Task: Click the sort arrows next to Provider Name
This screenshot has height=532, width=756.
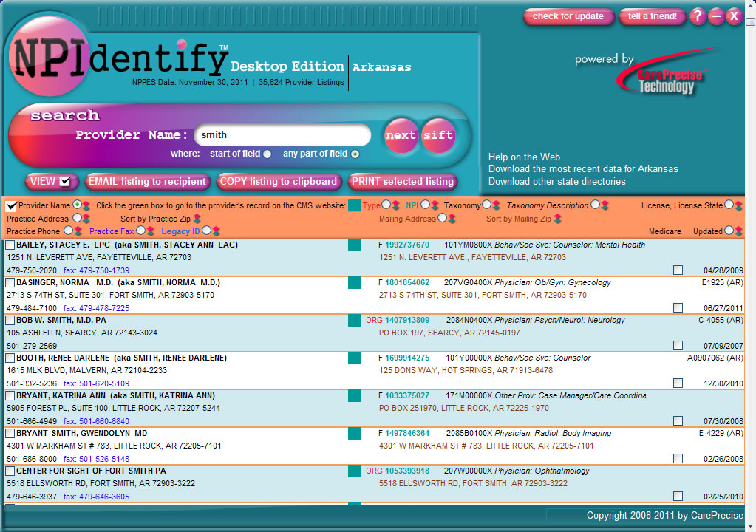Action: tap(86, 205)
